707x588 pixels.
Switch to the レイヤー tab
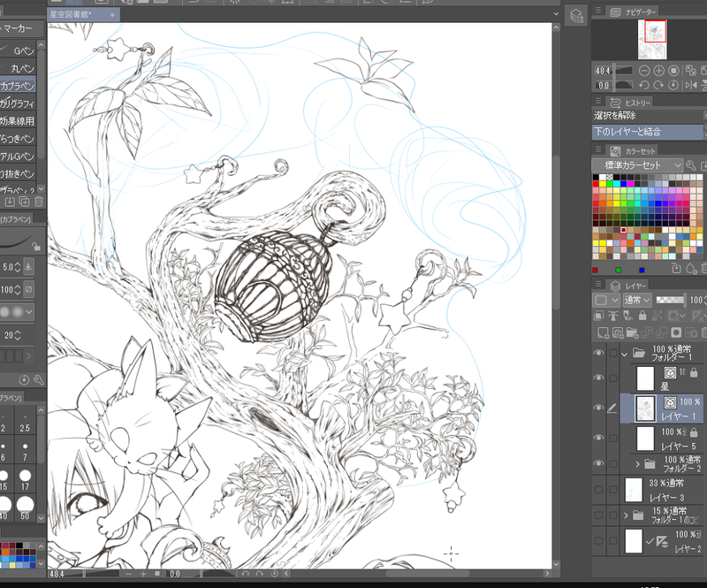pos(628,286)
